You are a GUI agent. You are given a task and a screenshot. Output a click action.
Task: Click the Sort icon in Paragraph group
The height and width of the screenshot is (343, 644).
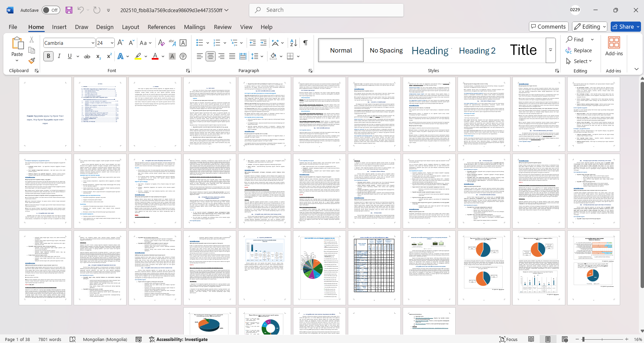[x=293, y=43]
